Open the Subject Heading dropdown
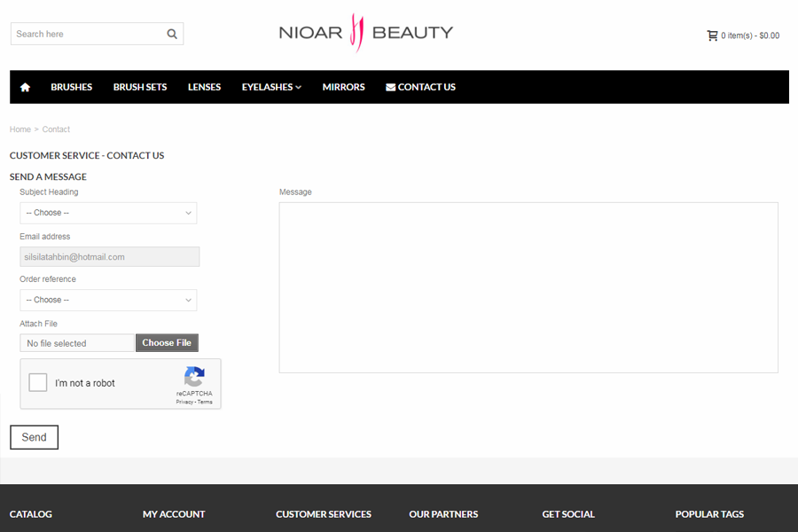Image resolution: width=798 pixels, height=532 pixels. click(x=108, y=213)
